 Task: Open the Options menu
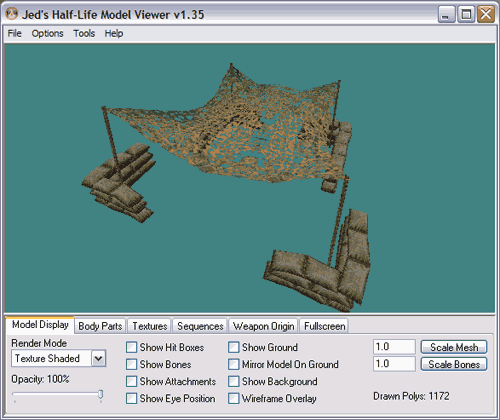[47, 33]
